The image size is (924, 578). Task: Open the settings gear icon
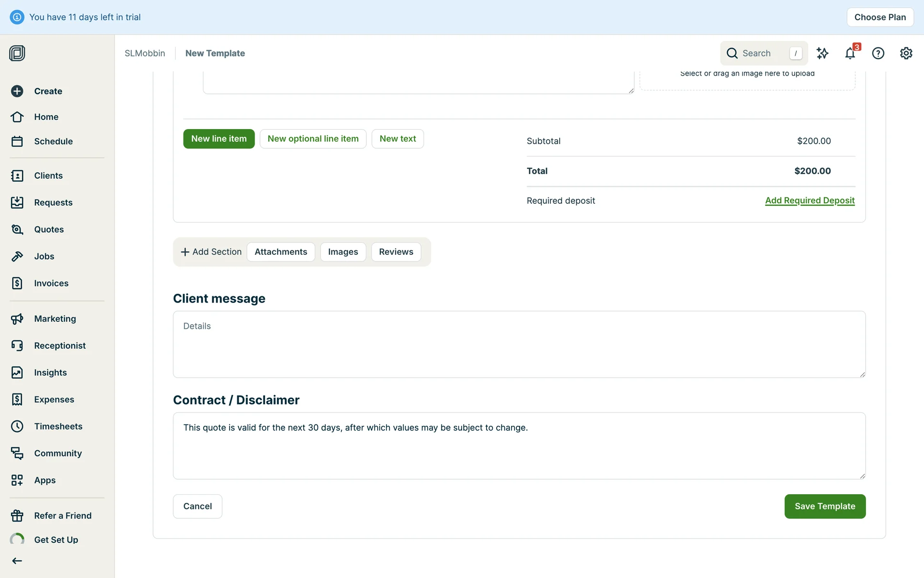click(906, 53)
